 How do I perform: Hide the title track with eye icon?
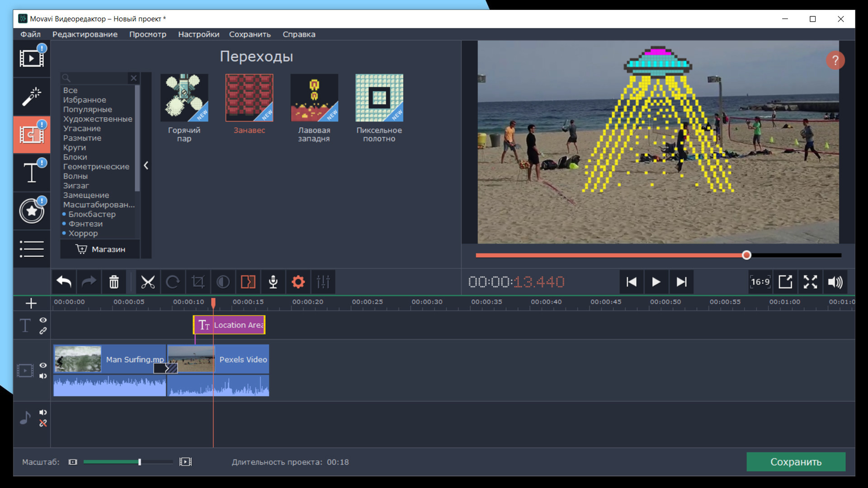[x=43, y=320]
